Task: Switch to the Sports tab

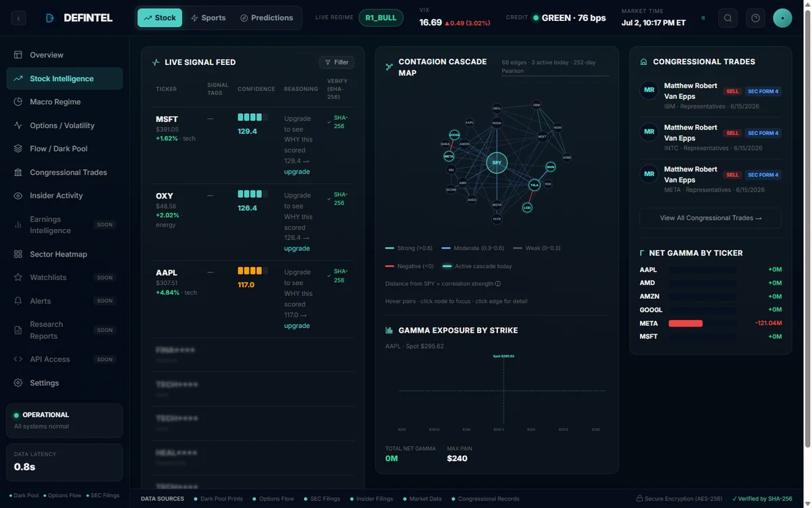Action: [208, 18]
